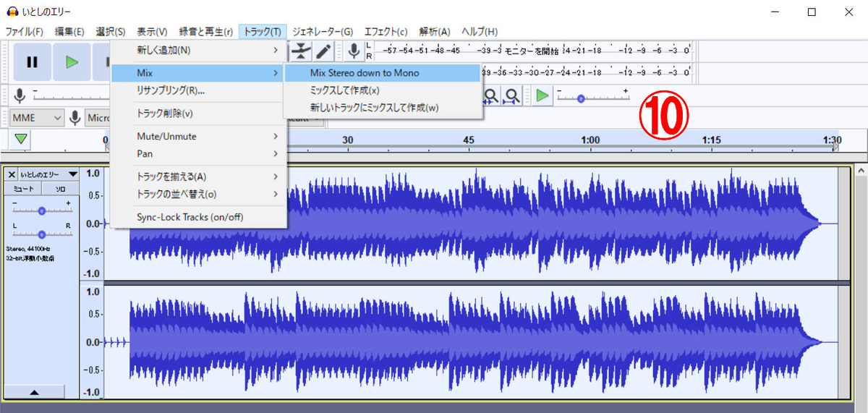Select トラック削除(v) menu entry
This screenshot has width=868, height=413.
click(199, 114)
